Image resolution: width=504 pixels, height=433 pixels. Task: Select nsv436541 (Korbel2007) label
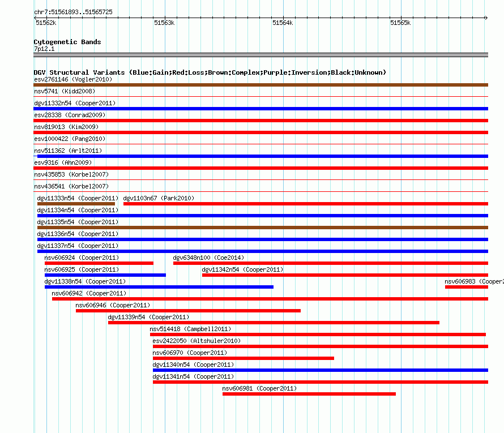[x=71, y=186]
